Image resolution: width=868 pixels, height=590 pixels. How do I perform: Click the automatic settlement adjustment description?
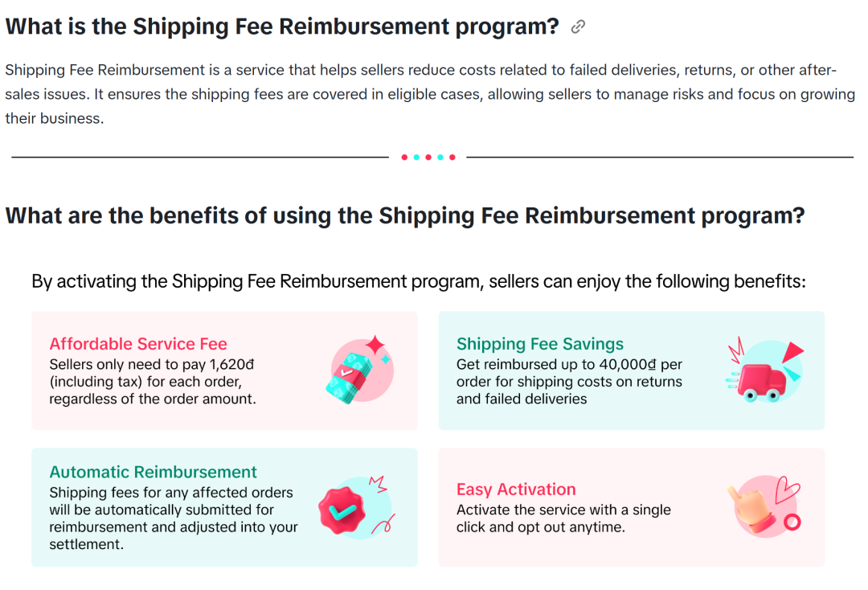pos(174,518)
